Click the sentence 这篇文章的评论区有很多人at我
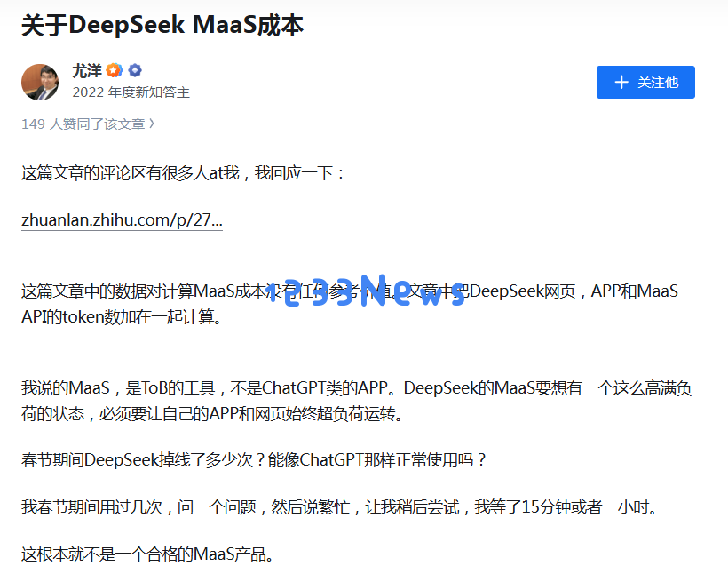728x582 pixels. (131, 173)
